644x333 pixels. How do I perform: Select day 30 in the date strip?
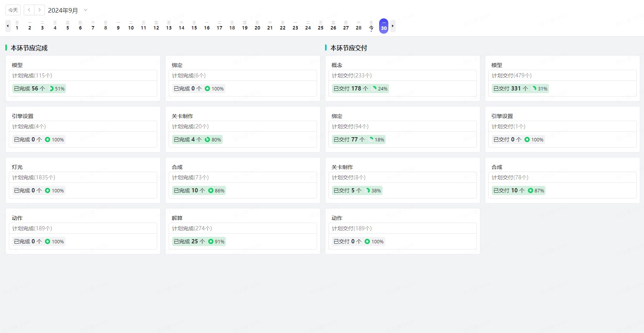point(383,26)
